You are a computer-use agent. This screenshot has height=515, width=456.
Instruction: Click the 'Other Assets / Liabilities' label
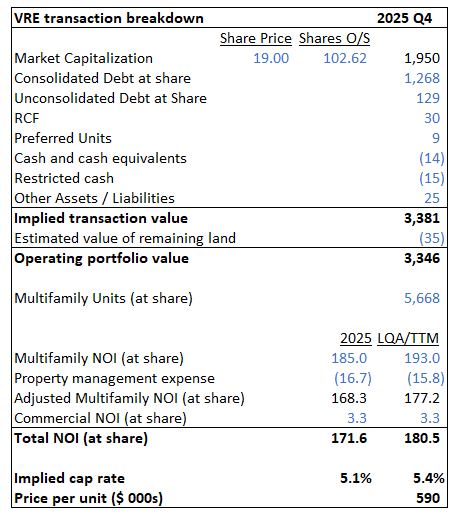pyautogui.click(x=95, y=198)
